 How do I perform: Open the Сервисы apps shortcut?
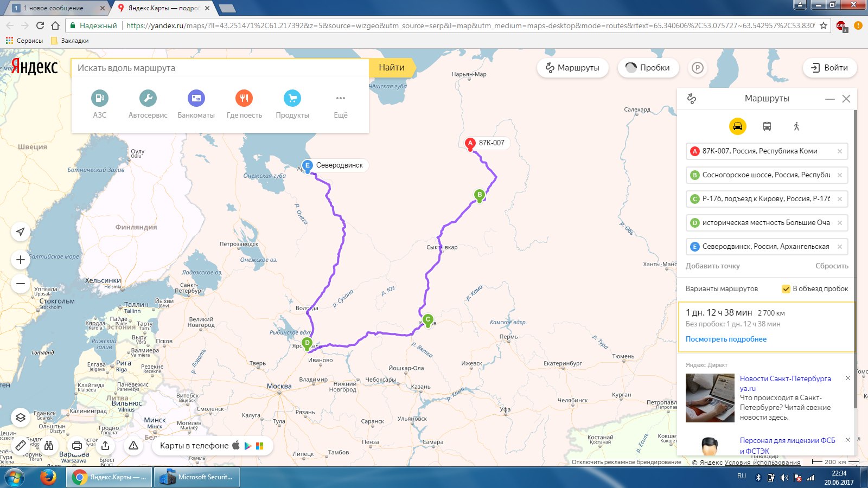(24, 41)
